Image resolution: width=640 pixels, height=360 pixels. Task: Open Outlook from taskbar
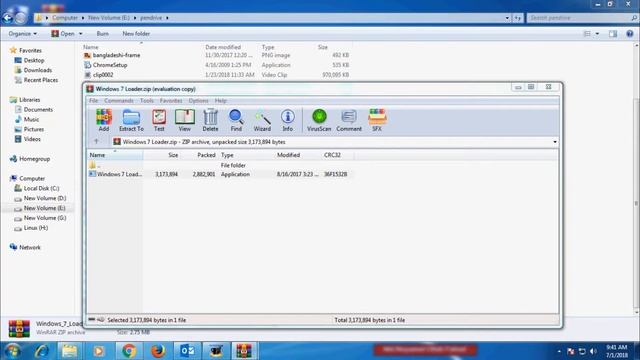187,351
